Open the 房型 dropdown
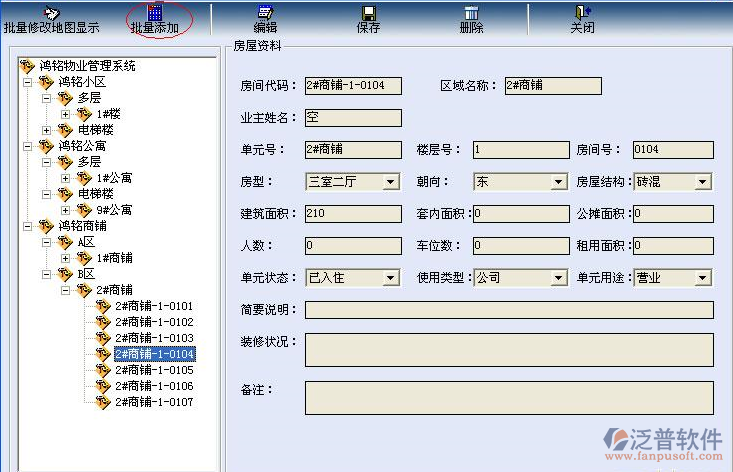This screenshot has width=733, height=472. point(391,182)
